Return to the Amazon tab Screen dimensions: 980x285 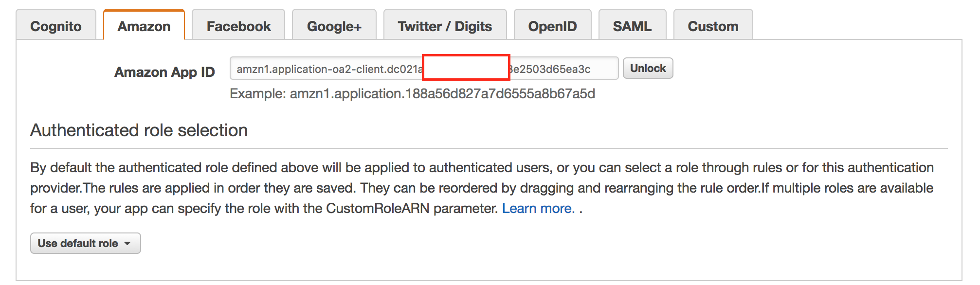pyautogui.click(x=143, y=25)
